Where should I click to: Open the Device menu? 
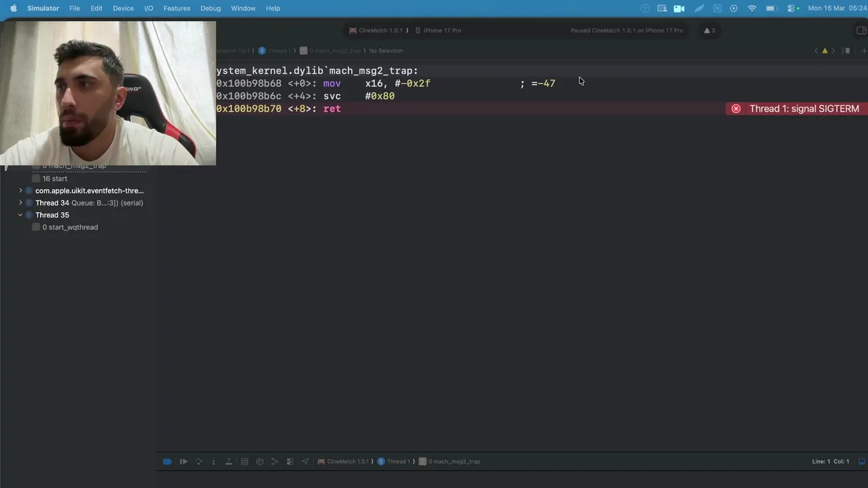[123, 8]
